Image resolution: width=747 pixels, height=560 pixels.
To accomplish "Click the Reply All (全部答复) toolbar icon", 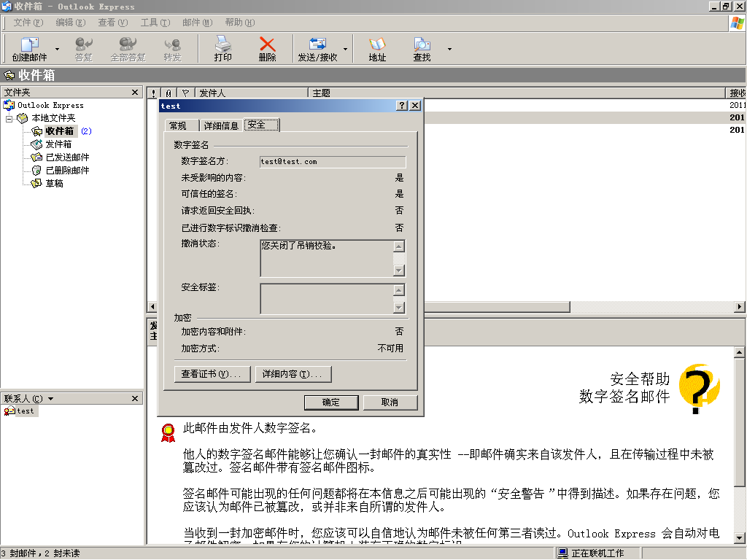I will tap(128, 49).
